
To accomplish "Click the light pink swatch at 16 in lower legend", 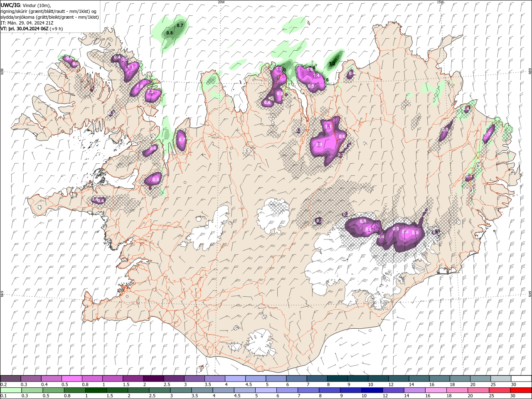I will 436,390.
